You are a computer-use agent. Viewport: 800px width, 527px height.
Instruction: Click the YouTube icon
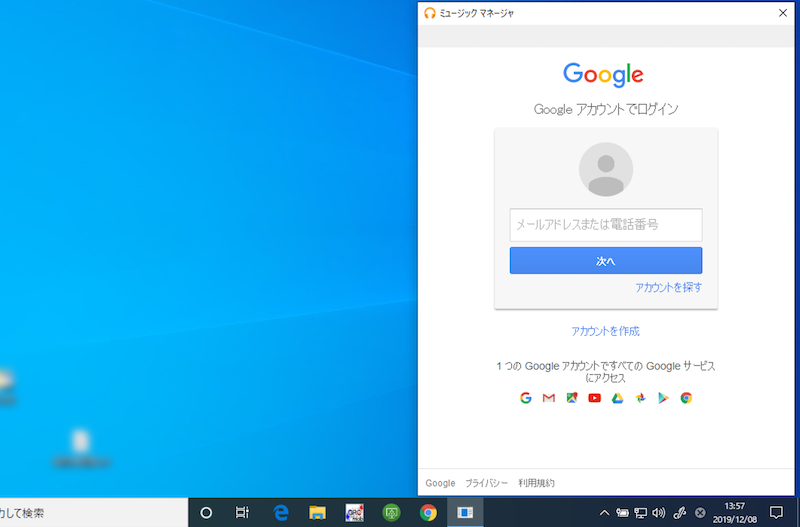(595, 398)
